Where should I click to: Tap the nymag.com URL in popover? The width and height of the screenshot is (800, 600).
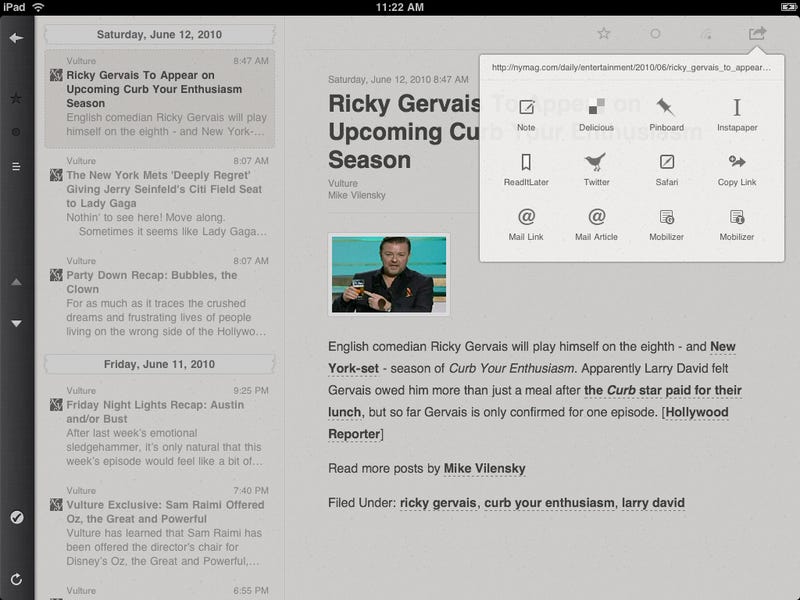pyautogui.click(x=631, y=68)
